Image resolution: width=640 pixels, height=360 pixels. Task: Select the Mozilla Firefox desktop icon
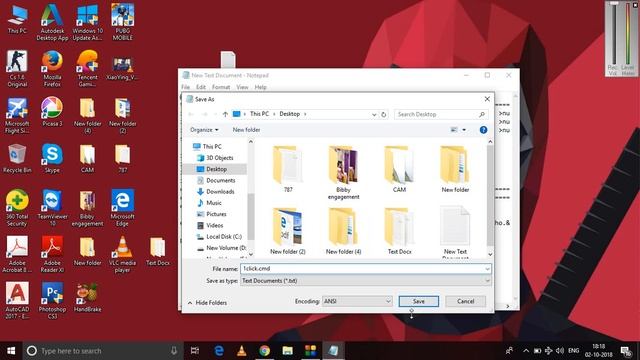pos(52,69)
